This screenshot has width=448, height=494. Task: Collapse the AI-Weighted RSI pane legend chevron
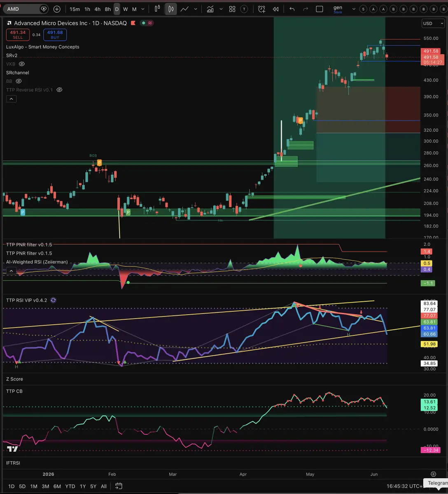point(11,271)
